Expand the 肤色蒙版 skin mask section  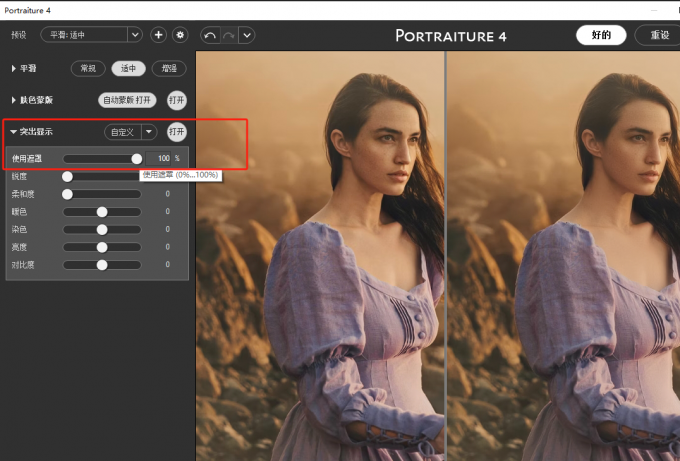[x=13, y=100]
